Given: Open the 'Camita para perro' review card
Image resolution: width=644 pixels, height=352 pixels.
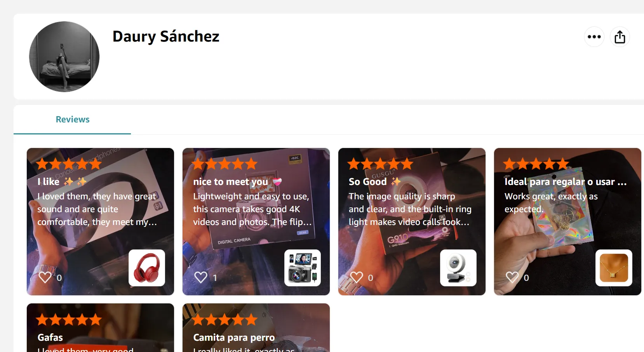Looking at the screenshot, I should (256, 328).
